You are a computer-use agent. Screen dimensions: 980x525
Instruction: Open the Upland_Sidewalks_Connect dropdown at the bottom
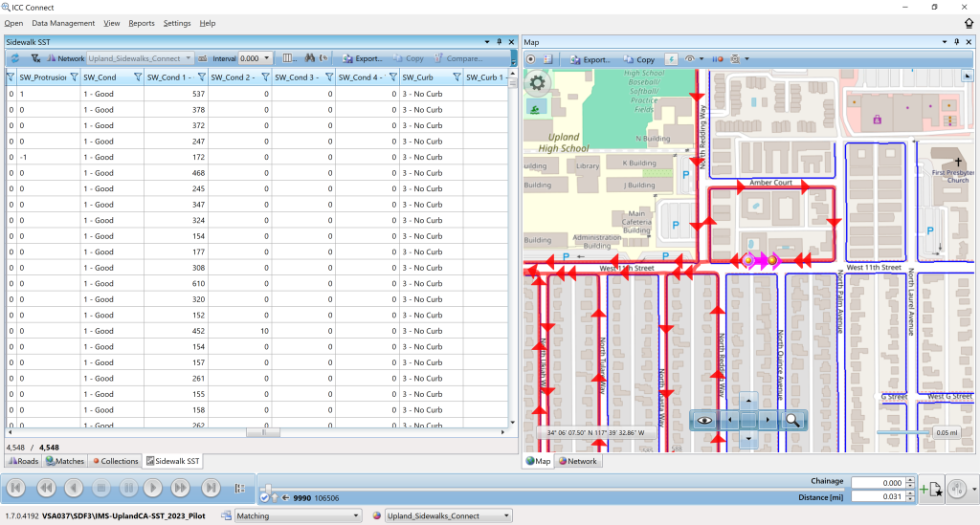click(506, 516)
